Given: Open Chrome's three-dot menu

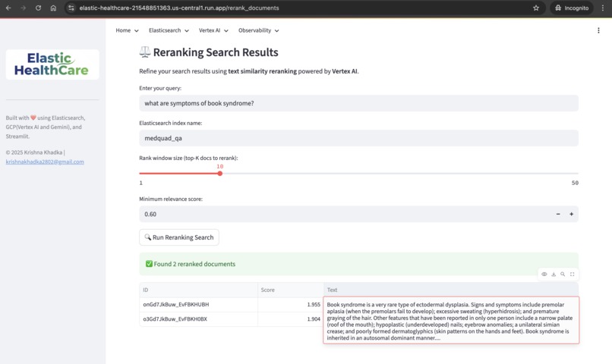Looking at the screenshot, I should pyautogui.click(x=603, y=8).
